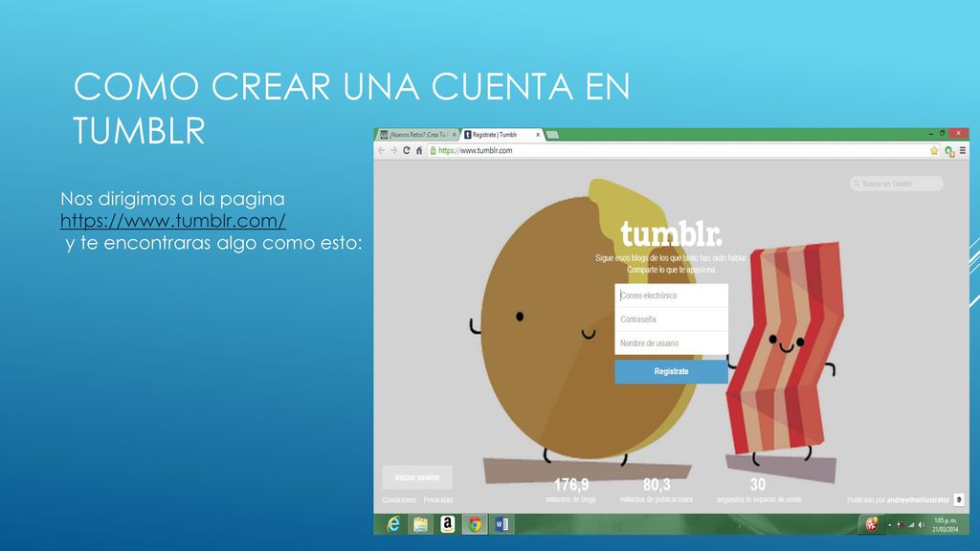Click the action center flag tray icon
The height and width of the screenshot is (551, 980).
901,525
